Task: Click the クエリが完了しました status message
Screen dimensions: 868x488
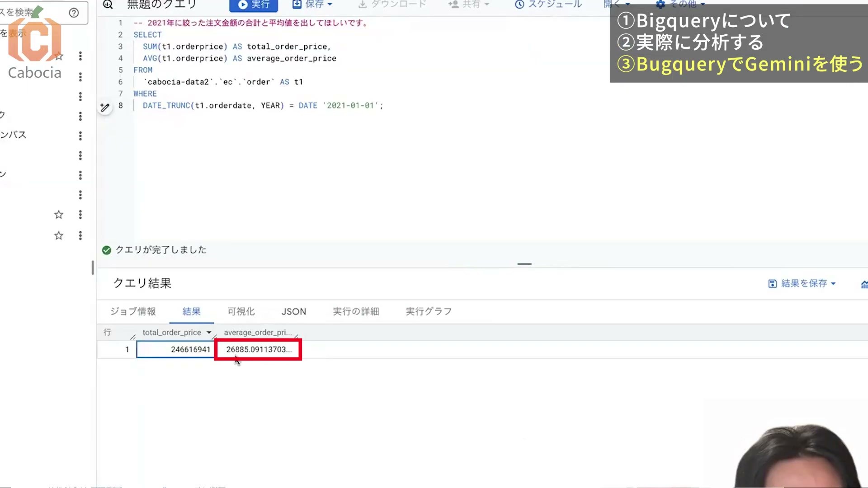Action: [x=161, y=250]
